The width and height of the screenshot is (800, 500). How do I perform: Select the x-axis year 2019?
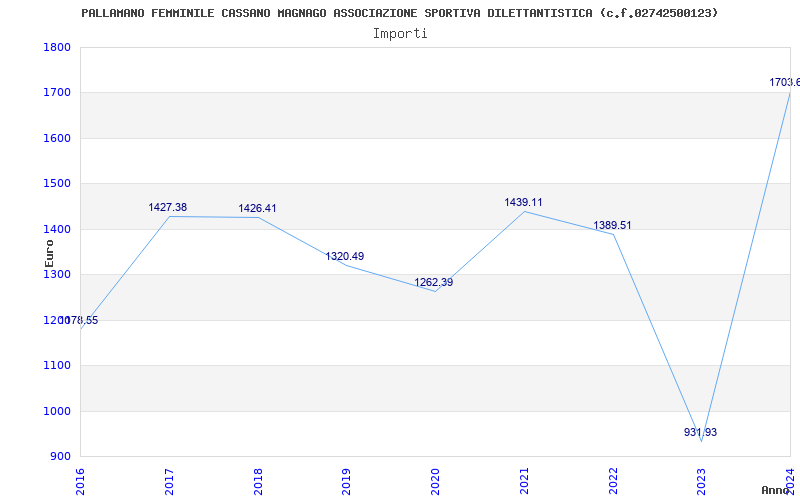click(346, 481)
